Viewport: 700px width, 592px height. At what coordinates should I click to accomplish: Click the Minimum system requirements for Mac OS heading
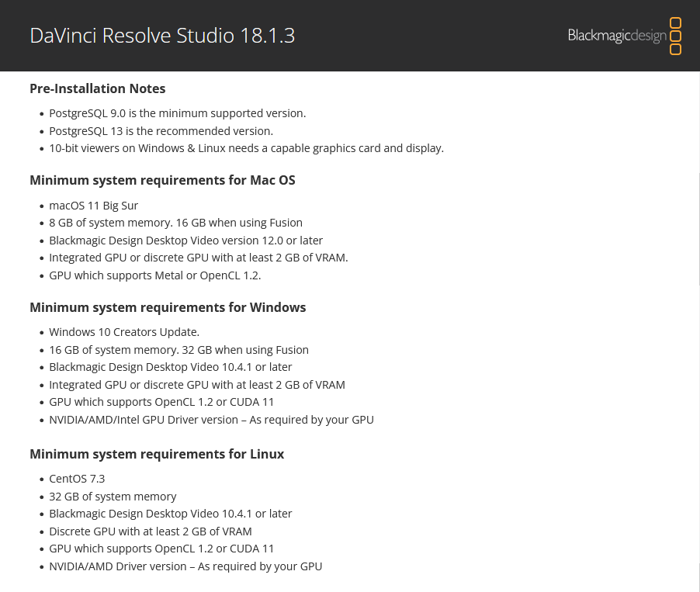pos(162,180)
